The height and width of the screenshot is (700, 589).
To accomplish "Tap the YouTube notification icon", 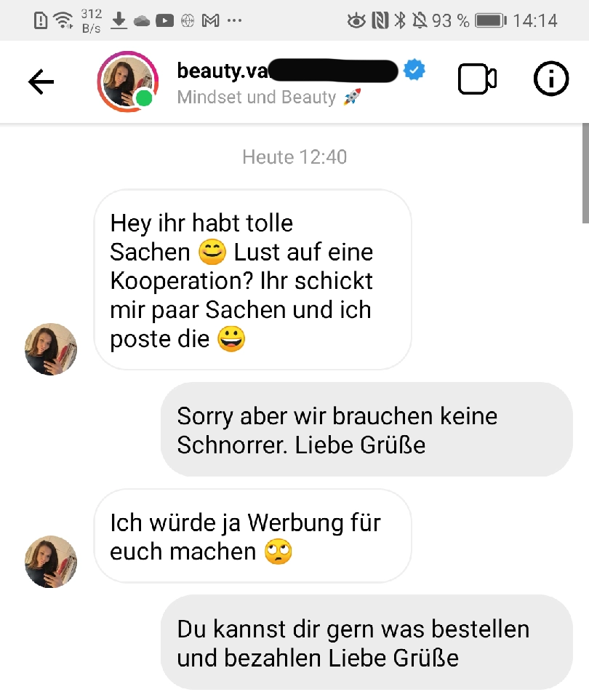I will pyautogui.click(x=164, y=20).
